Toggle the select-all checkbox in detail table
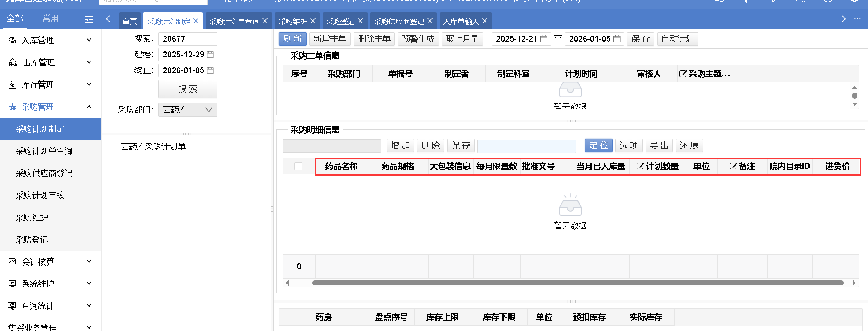Viewport: 868px width, 331px height. point(298,166)
